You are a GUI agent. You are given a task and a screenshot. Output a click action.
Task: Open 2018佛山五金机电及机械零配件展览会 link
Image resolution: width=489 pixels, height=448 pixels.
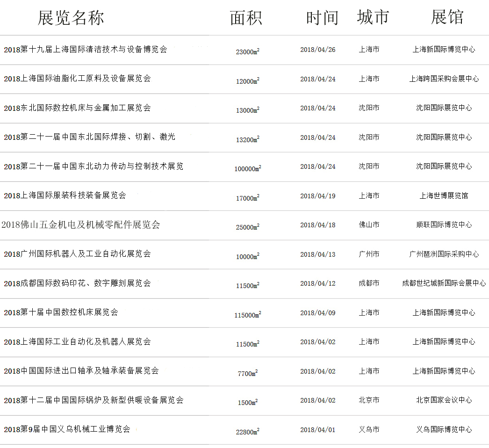[80, 225]
